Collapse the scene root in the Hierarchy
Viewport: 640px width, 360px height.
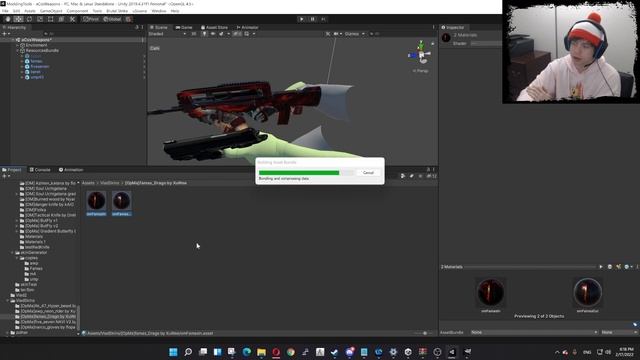13,40
